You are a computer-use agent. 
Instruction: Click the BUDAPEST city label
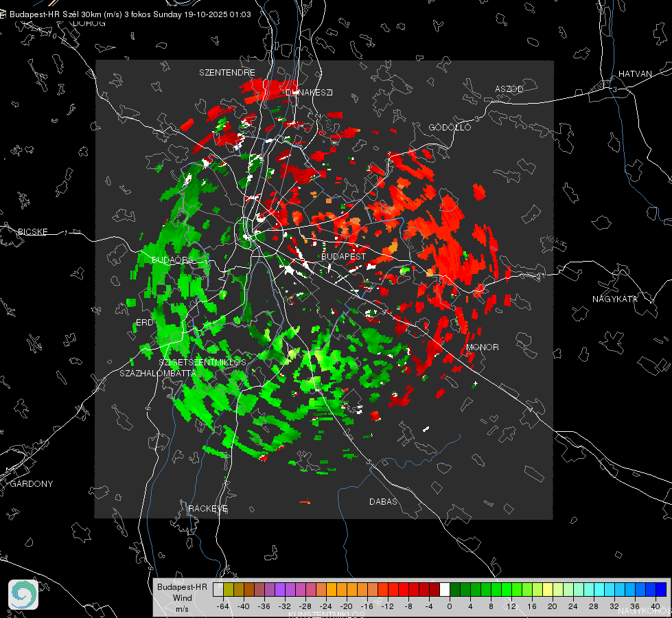pos(343,256)
